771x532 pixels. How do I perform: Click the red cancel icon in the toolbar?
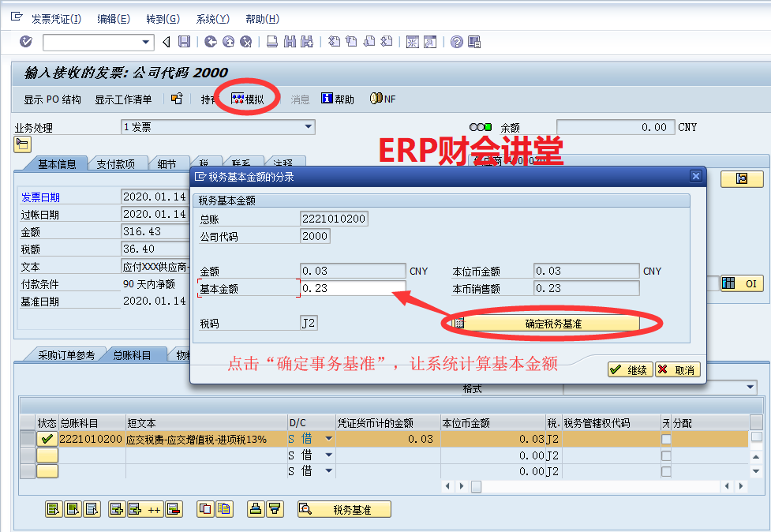click(245, 42)
